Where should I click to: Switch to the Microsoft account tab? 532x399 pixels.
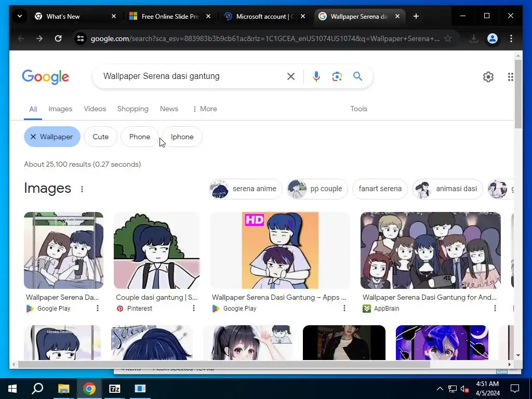click(265, 16)
